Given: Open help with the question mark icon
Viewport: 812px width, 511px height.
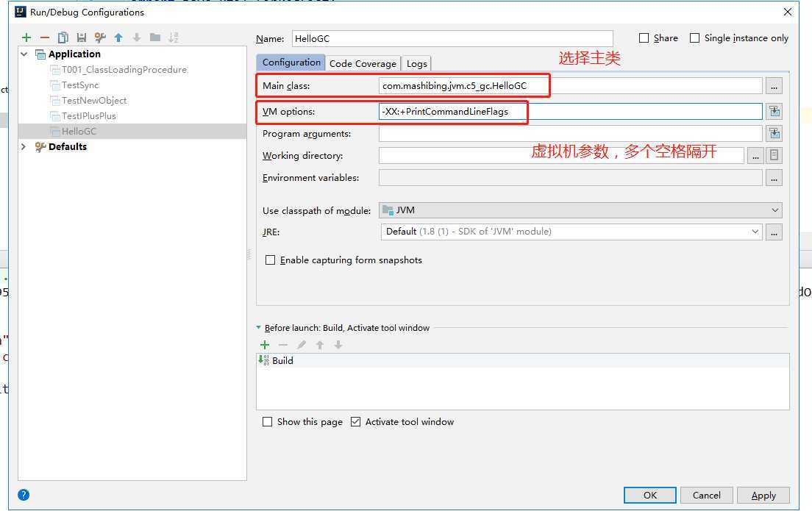Looking at the screenshot, I should point(24,494).
